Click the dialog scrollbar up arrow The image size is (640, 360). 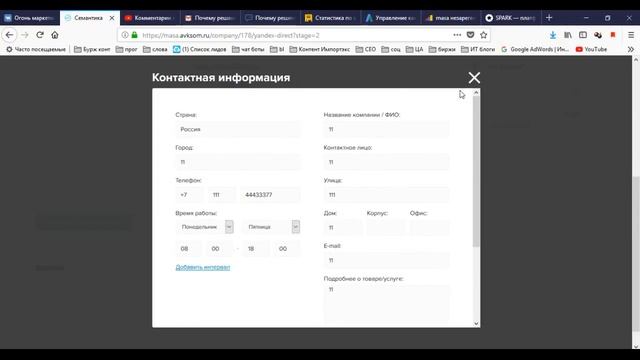(476, 93)
